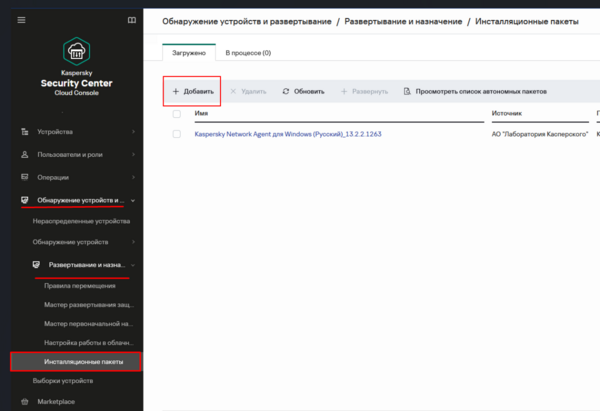
Task: Click the Обновить button
Action: pos(303,91)
